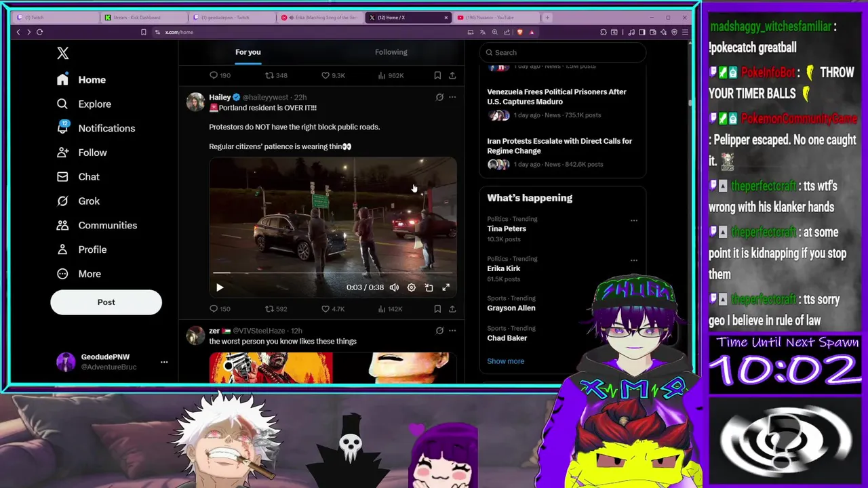
Task: Click the white Post button
Action: 106,302
